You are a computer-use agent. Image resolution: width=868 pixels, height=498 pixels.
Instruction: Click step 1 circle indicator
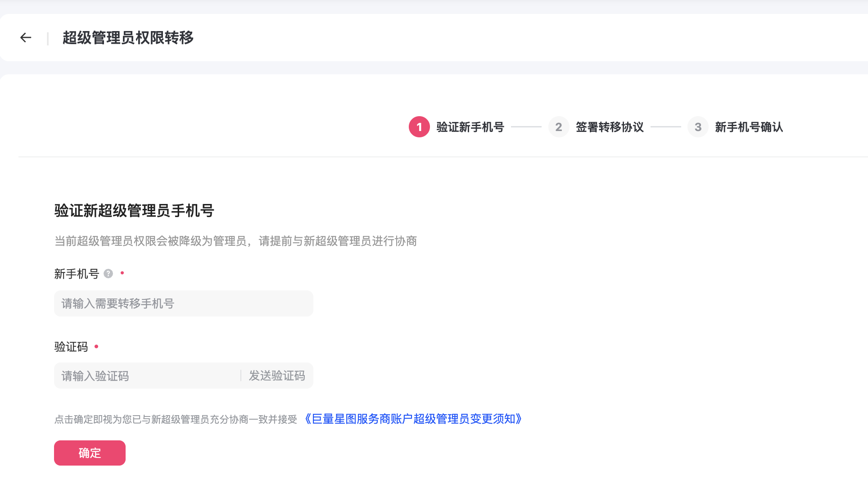pos(419,127)
